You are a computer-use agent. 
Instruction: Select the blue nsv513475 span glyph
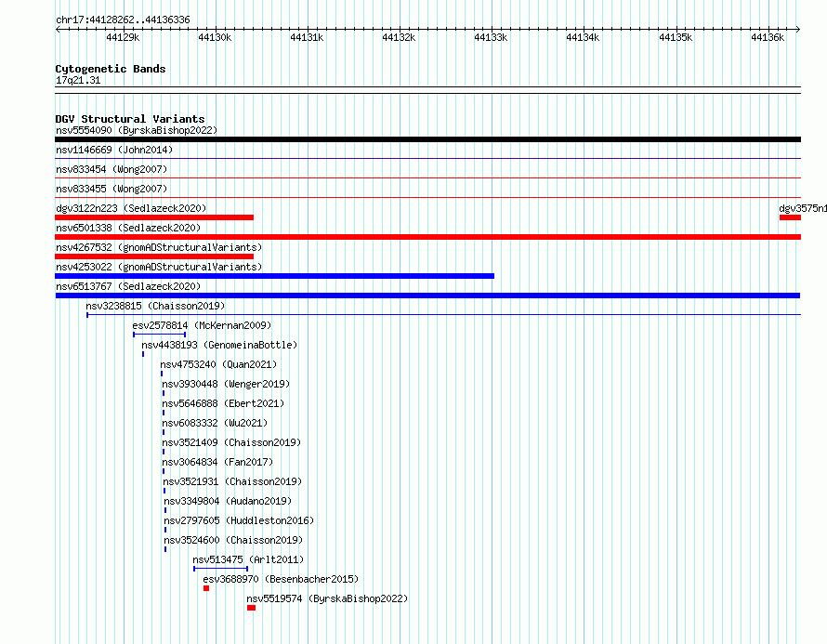(x=220, y=569)
